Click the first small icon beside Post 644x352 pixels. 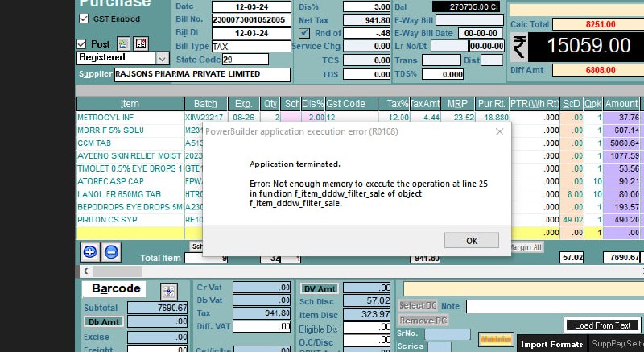(123, 43)
